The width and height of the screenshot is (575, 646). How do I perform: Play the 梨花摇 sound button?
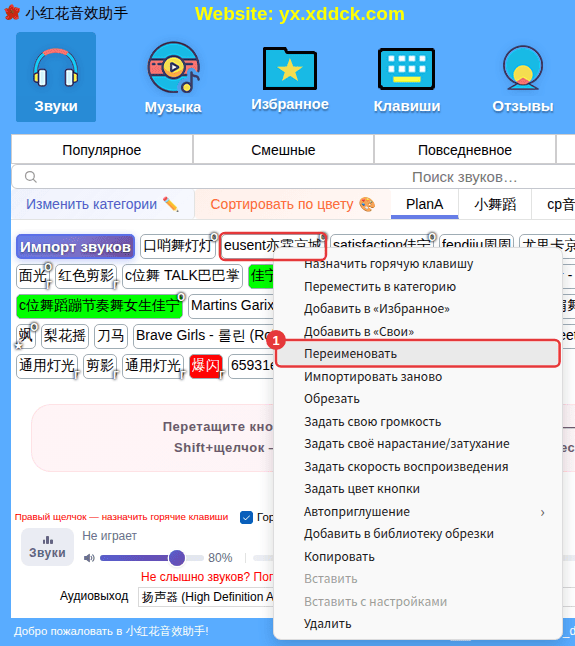[x=65, y=336]
